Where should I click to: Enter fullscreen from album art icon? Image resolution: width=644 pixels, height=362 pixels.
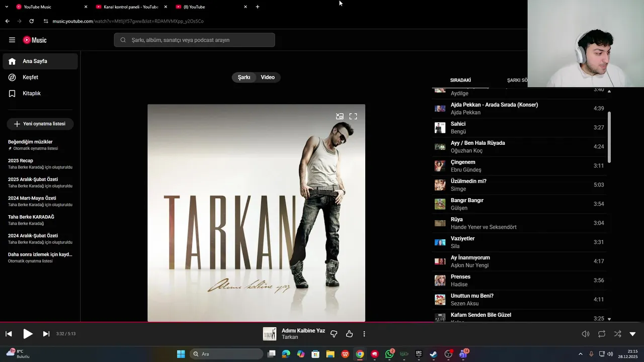pyautogui.click(x=353, y=116)
